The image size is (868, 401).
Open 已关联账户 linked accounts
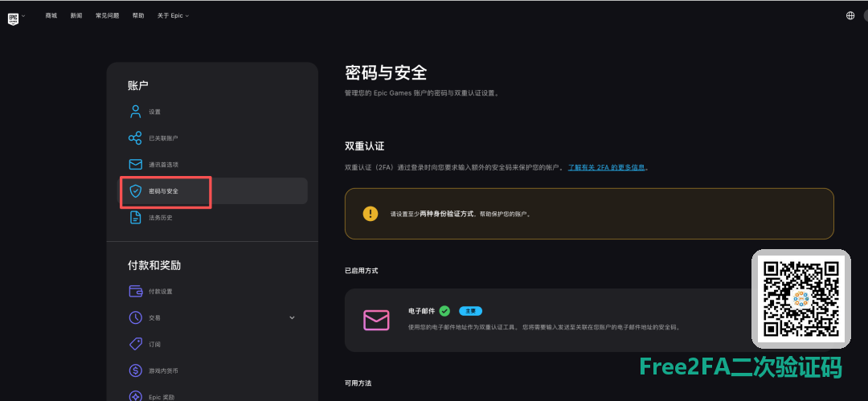[163, 138]
